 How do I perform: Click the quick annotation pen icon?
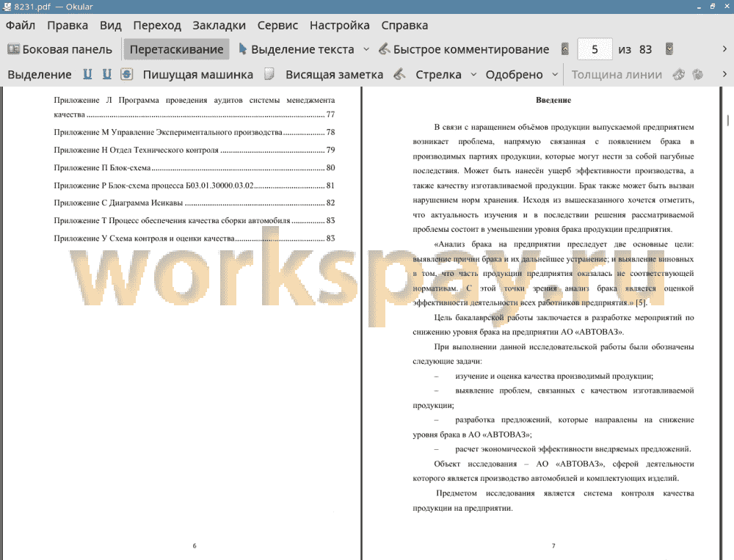coord(385,48)
